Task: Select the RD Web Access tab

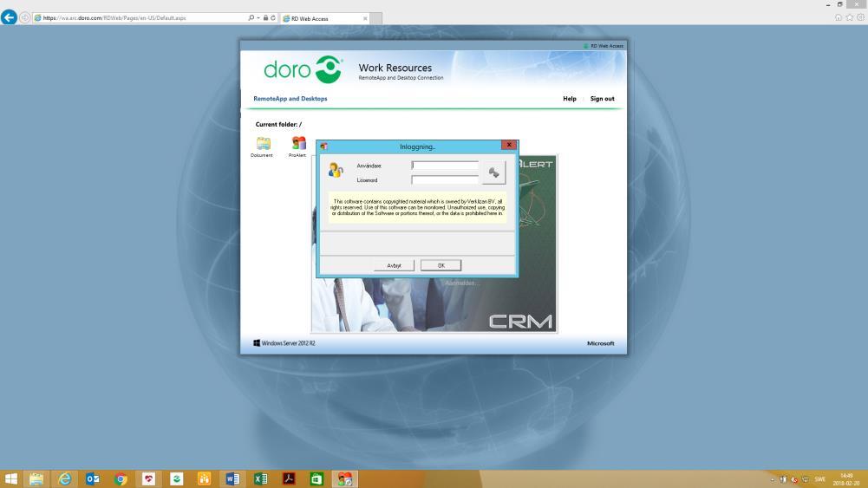Action: tap(325, 18)
